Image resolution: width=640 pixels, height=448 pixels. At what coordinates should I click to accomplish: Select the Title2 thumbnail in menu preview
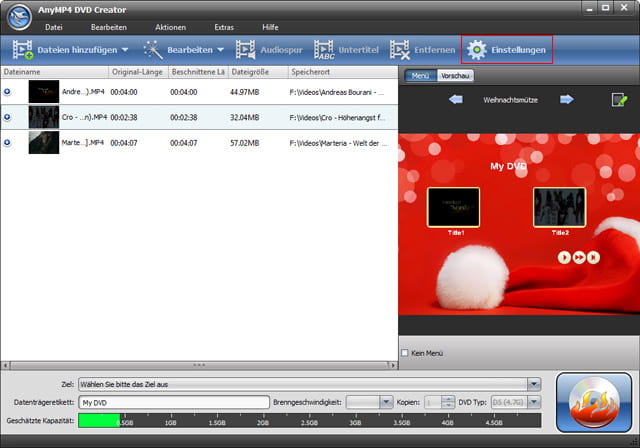click(559, 207)
